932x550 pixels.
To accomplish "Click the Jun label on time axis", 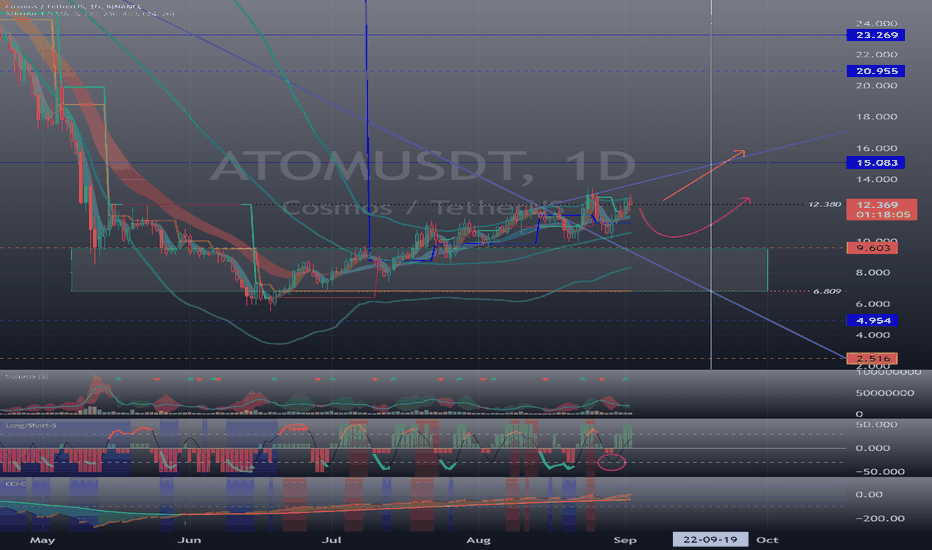I will tap(189, 540).
